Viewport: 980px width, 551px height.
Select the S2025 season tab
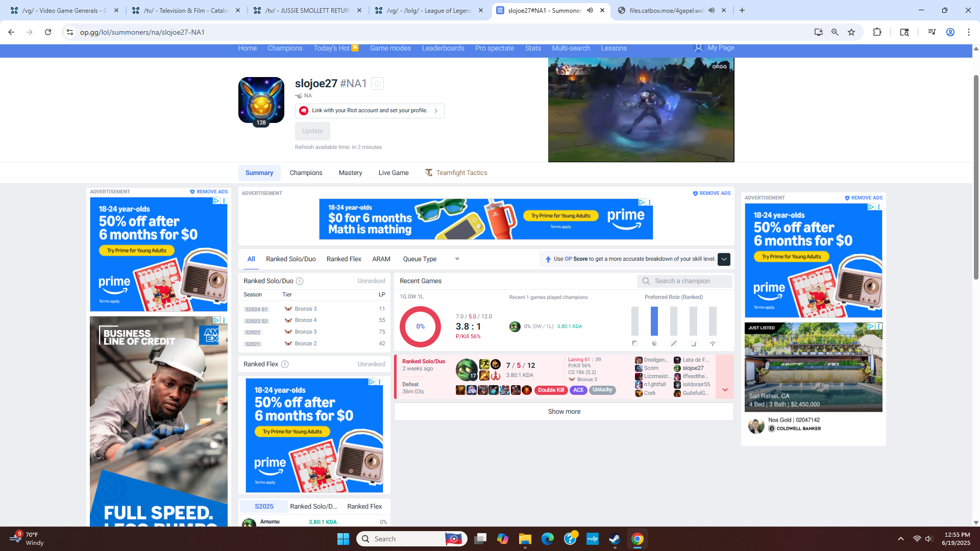pos(264,507)
